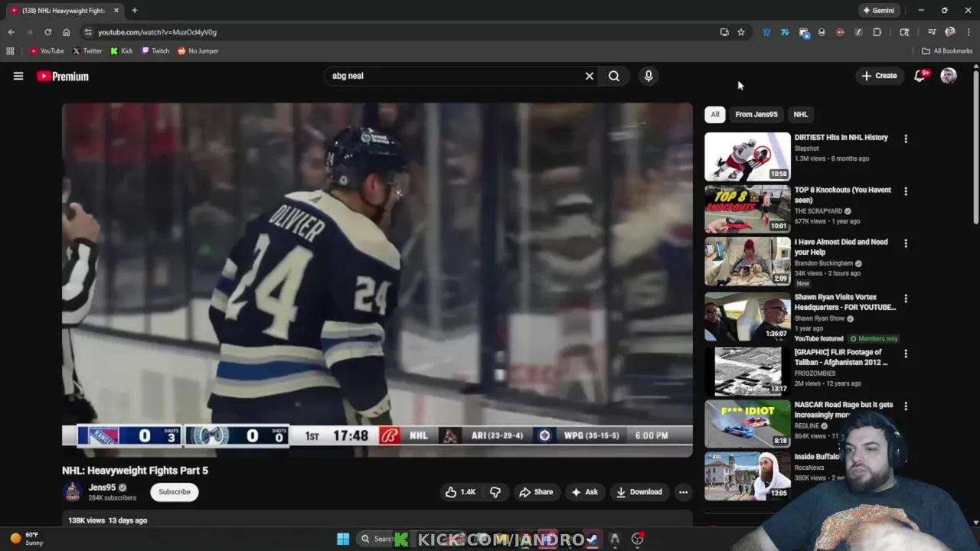Open the YouTube guide hamburger menu
980x551 pixels.
tap(18, 76)
